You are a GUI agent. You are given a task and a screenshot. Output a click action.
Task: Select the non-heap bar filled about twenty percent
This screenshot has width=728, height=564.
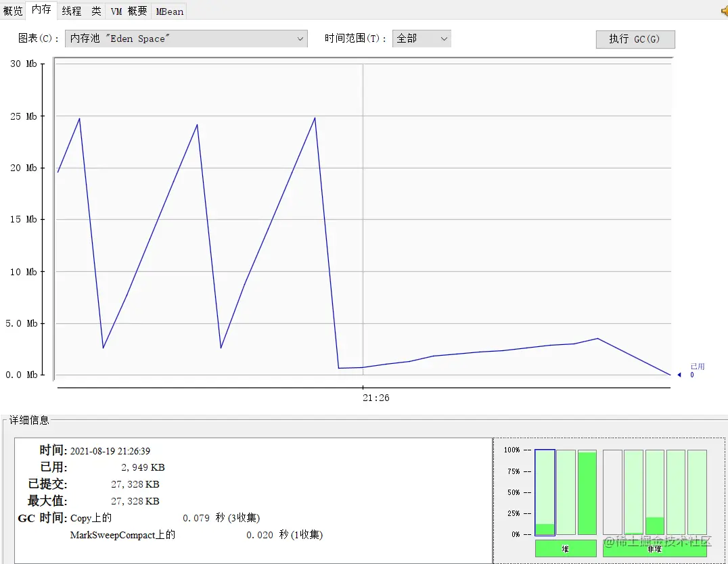(655, 492)
